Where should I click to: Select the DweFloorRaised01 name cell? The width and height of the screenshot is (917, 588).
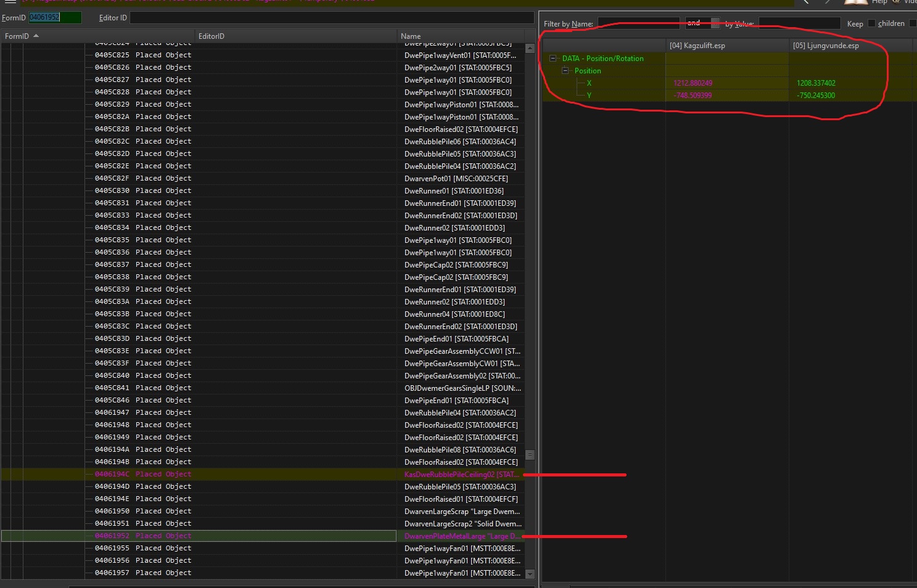(461, 499)
